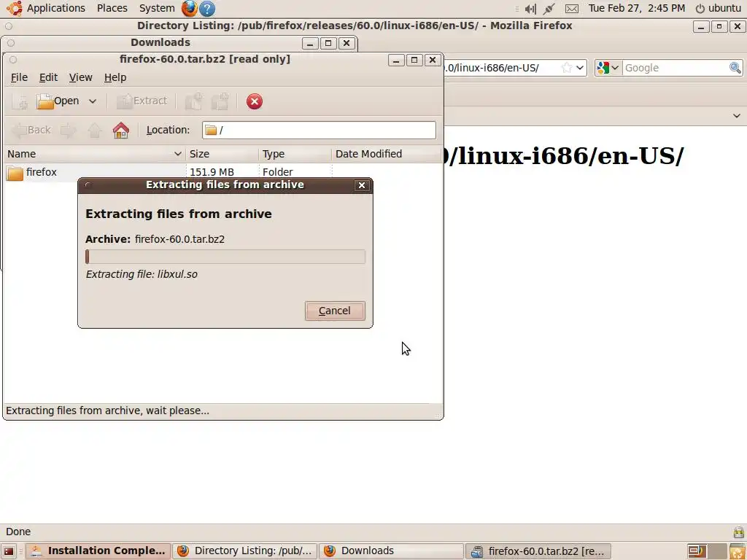Click the extraction progress bar
The height and width of the screenshot is (560, 747).
point(225,257)
